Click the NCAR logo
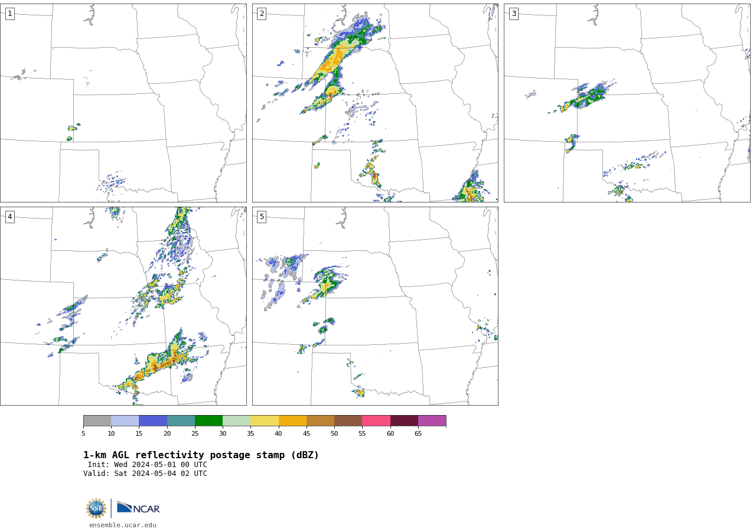This screenshot has height=532, width=756. [138, 508]
